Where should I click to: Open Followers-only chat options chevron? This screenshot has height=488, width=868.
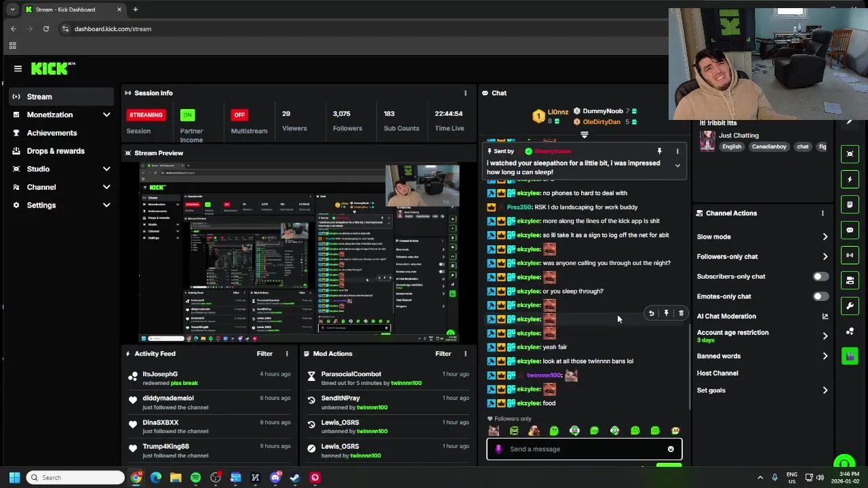[x=825, y=256]
